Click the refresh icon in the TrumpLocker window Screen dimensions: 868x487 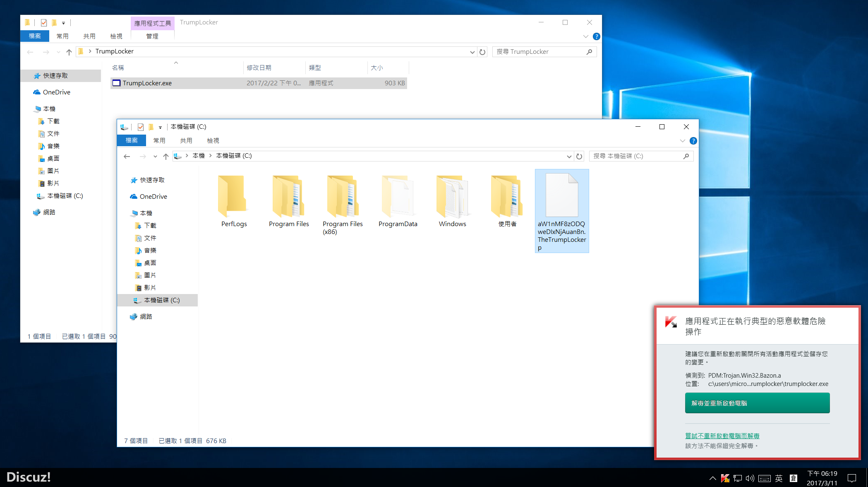coord(482,52)
